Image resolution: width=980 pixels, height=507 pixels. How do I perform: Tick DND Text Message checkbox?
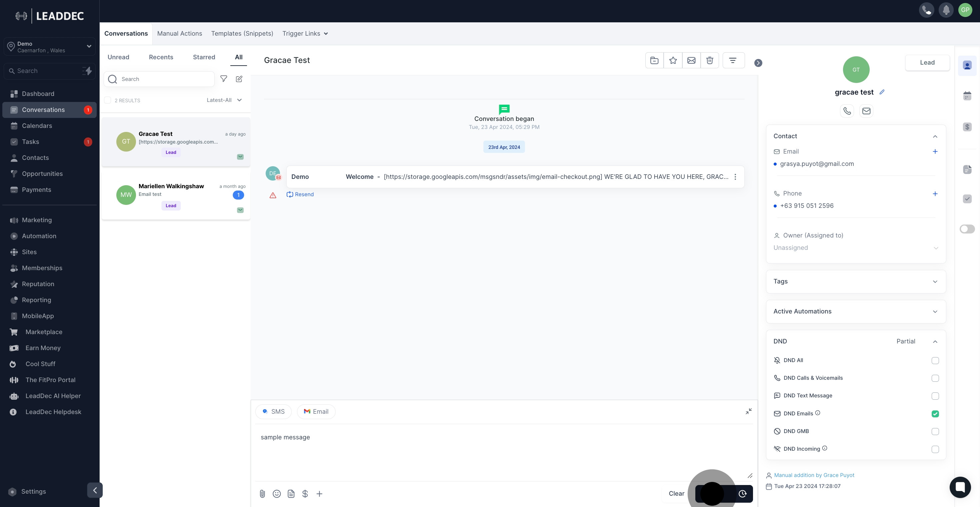[x=935, y=396]
